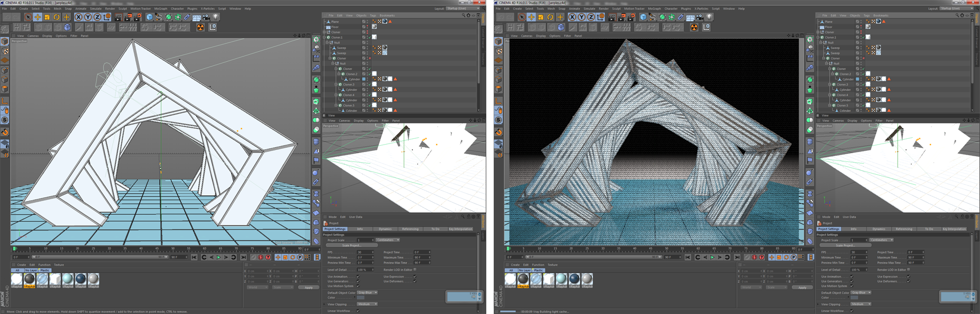The width and height of the screenshot is (980, 314).
Task: Collapse Cloner.2 node in left Object Manager
Action: (340, 74)
